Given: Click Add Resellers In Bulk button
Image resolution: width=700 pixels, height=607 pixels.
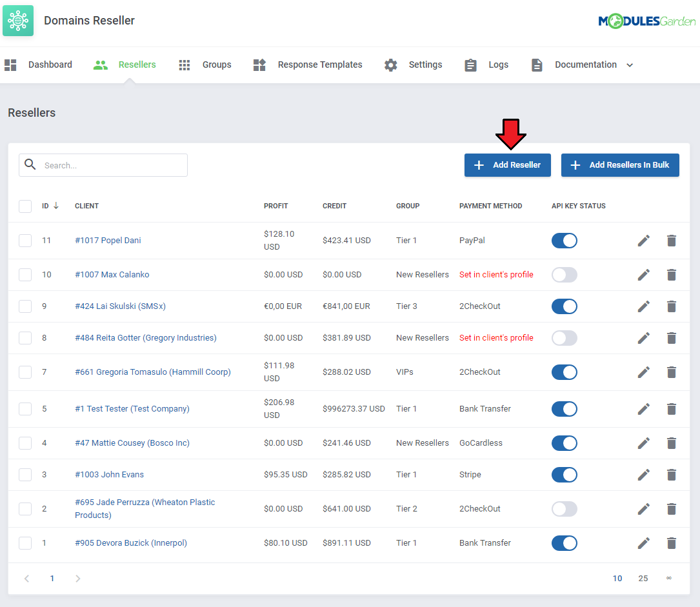Looking at the screenshot, I should point(620,165).
